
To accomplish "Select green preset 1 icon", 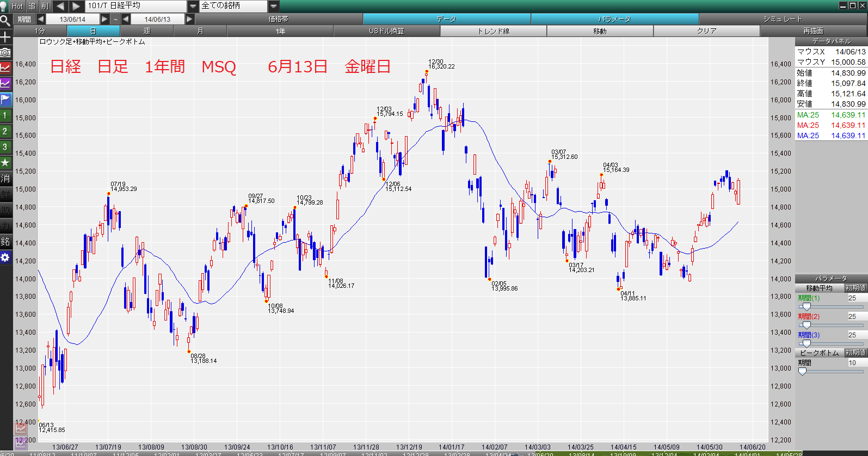I will click(x=5, y=115).
